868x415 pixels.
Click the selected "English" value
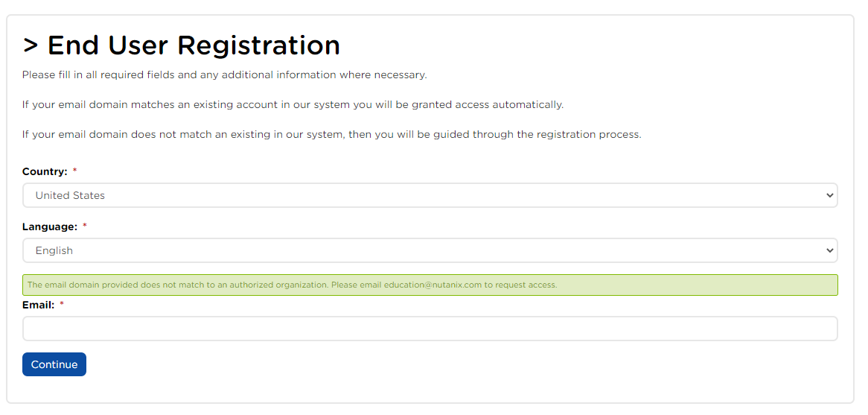[54, 250]
